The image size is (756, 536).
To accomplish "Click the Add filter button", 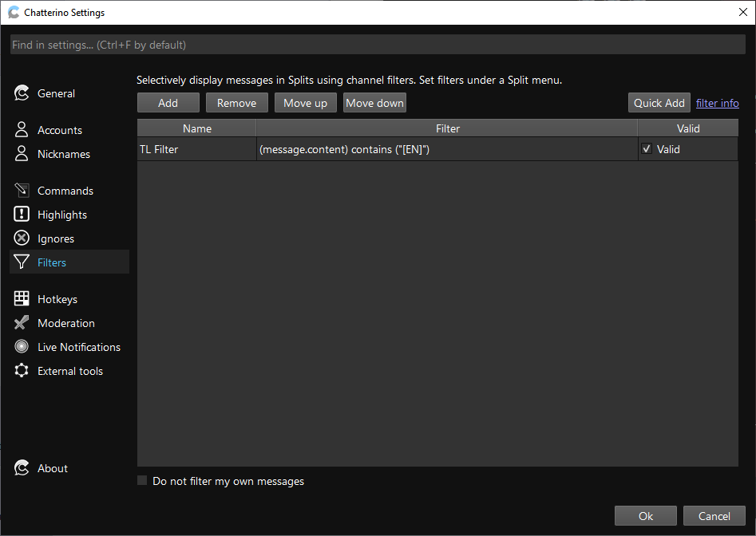I will pos(168,103).
